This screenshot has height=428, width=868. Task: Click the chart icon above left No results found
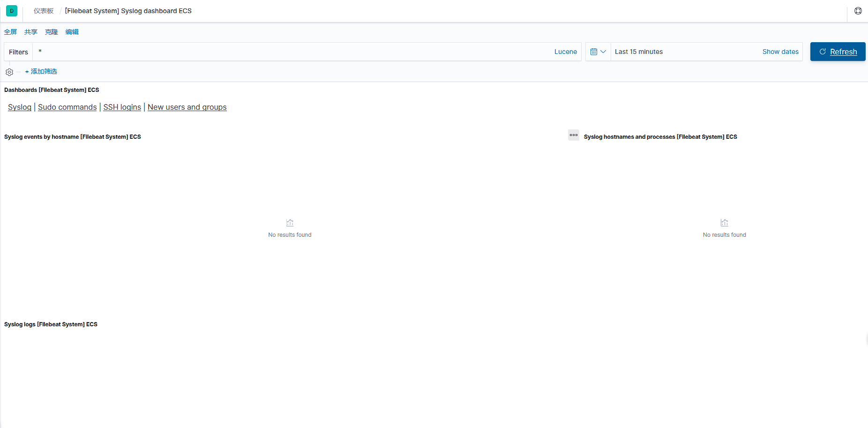290,223
